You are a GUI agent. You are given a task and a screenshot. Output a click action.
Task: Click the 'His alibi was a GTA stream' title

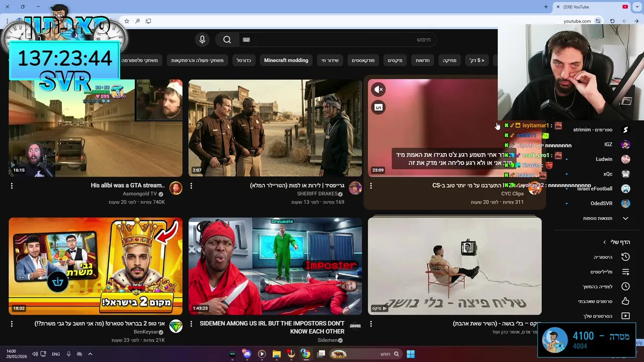(x=128, y=186)
